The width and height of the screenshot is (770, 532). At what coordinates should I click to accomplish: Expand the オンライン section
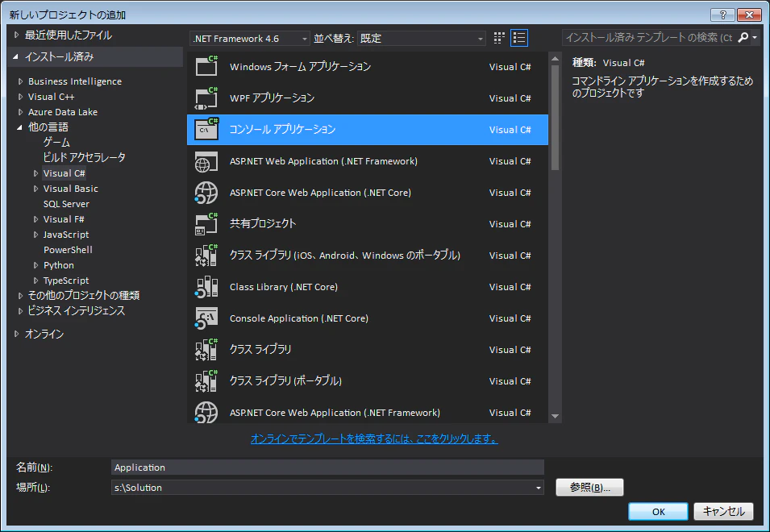(x=17, y=334)
